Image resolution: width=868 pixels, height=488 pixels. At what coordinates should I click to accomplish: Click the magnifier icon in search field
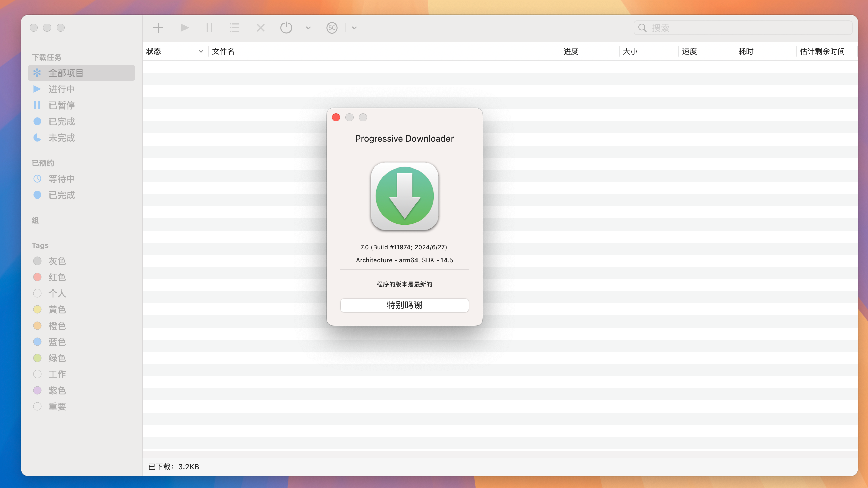[642, 28]
